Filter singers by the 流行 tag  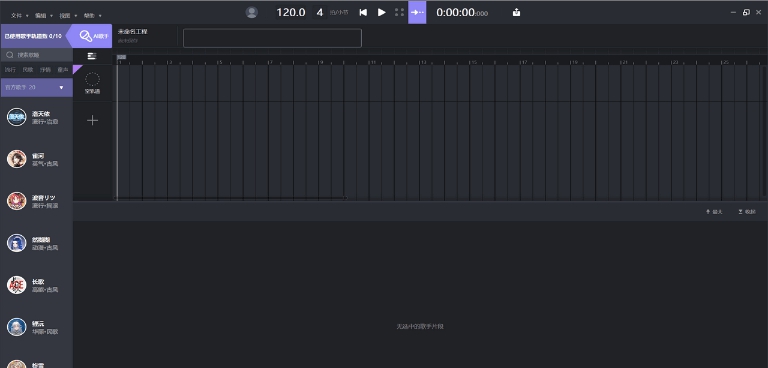click(x=10, y=70)
